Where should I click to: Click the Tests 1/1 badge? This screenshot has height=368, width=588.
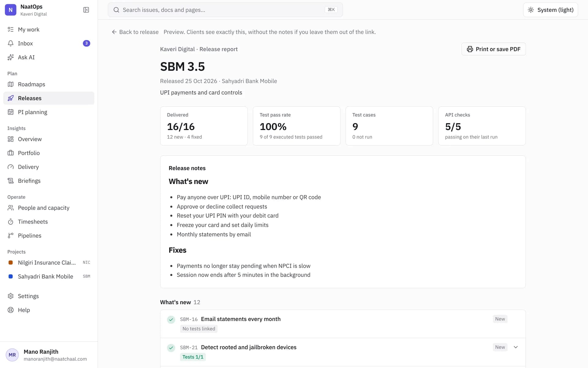pos(193,357)
